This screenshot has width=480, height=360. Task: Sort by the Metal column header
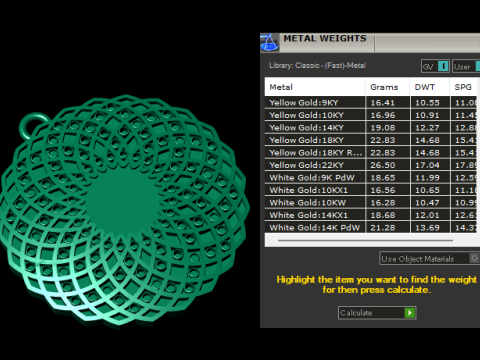(315, 87)
